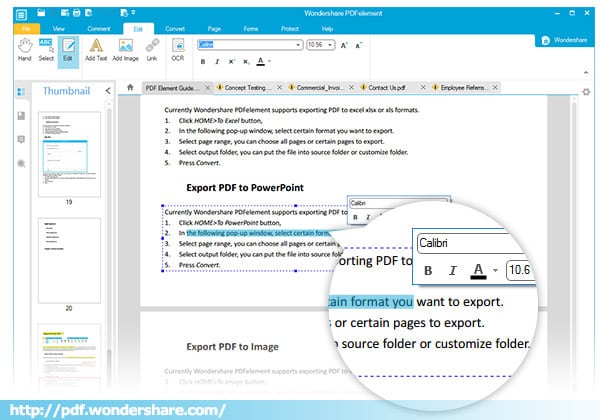The width and height of the screenshot is (600, 420).
Task: Expand the quick access toolbar customize arrow
Action: click(x=134, y=13)
